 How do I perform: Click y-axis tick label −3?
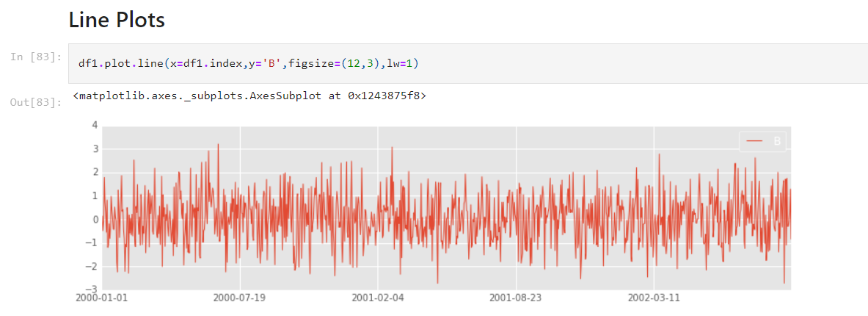(x=92, y=290)
